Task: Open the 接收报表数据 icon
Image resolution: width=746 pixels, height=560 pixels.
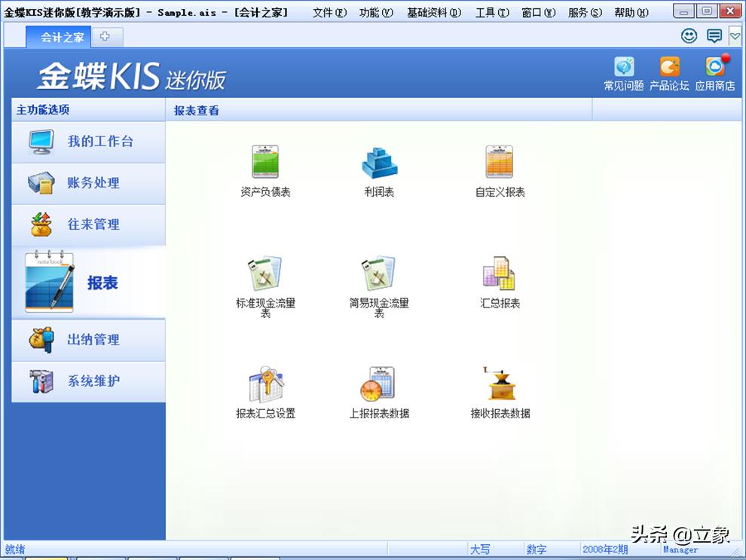Action: (498, 384)
